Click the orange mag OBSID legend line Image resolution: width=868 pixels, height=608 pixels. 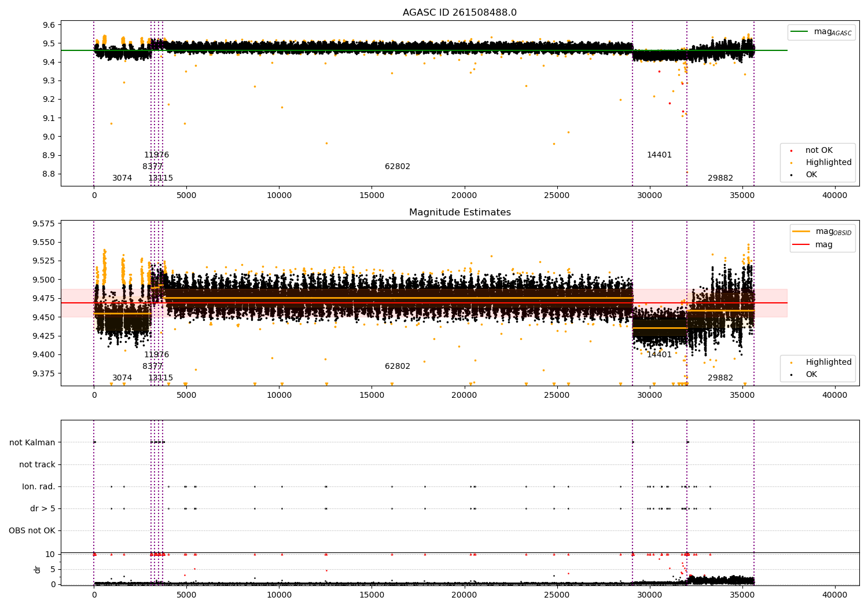pyautogui.click(x=801, y=232)
